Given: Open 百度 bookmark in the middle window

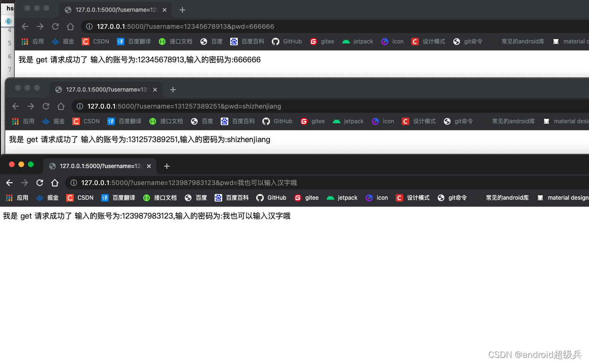Looking at the screenshot, I should click(202, 121).
